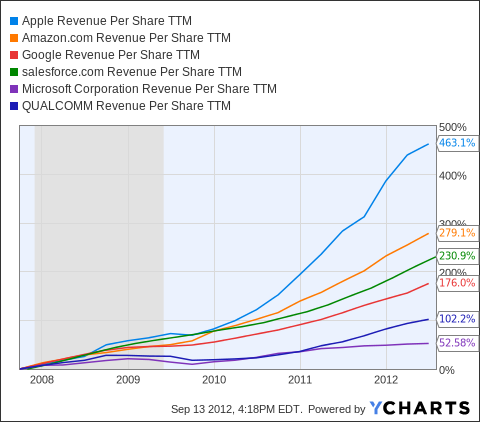Click the dark blue QUALCOMM legend color swatch
Viewport: 480px width, 422px height.
click(14, 106)
